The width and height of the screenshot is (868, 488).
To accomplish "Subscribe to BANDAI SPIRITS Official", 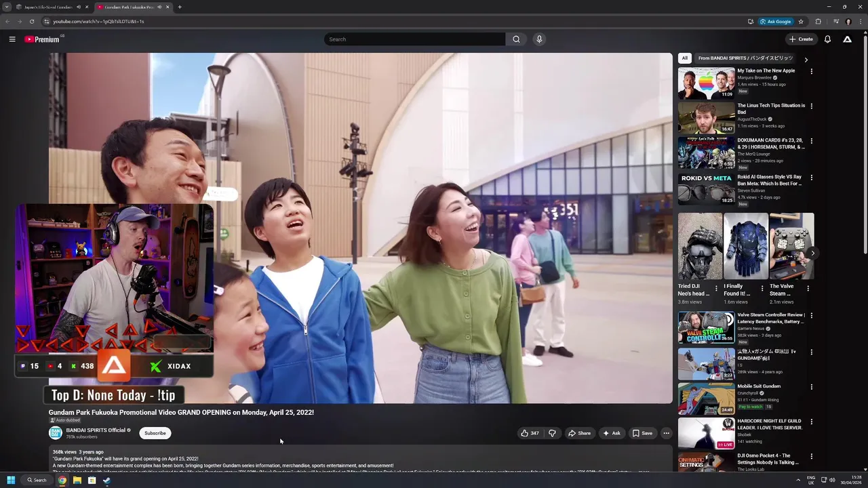I will 155,433.
